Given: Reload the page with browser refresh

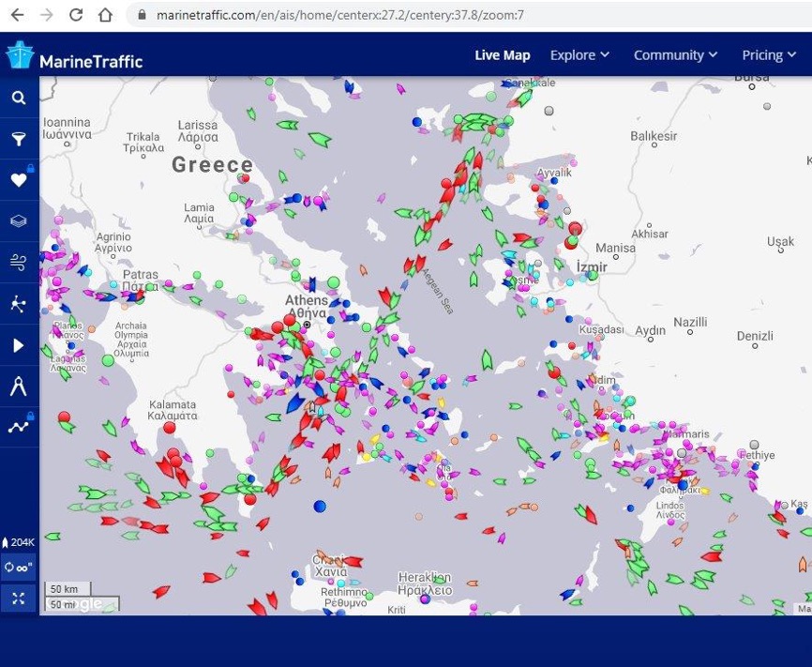Looking at the screenshot, I should (76, 14).
